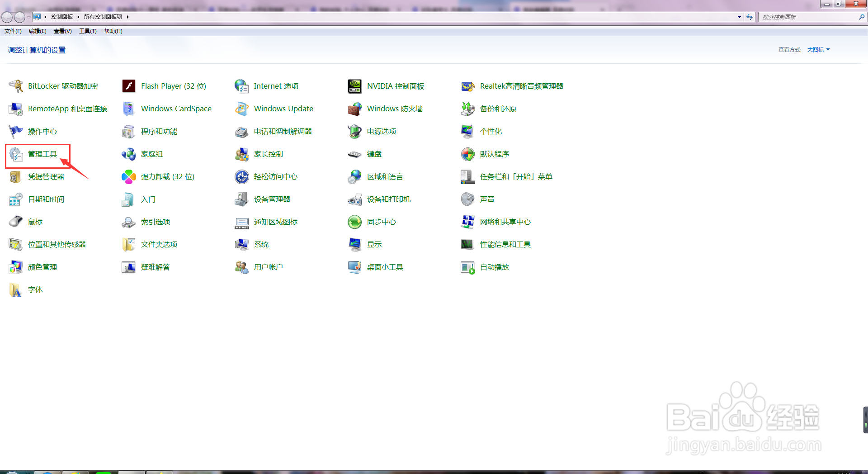The height and width of the screenshot is (474, 868).
Task: Open the 文件夹选项 link
Action: (159, 244)
